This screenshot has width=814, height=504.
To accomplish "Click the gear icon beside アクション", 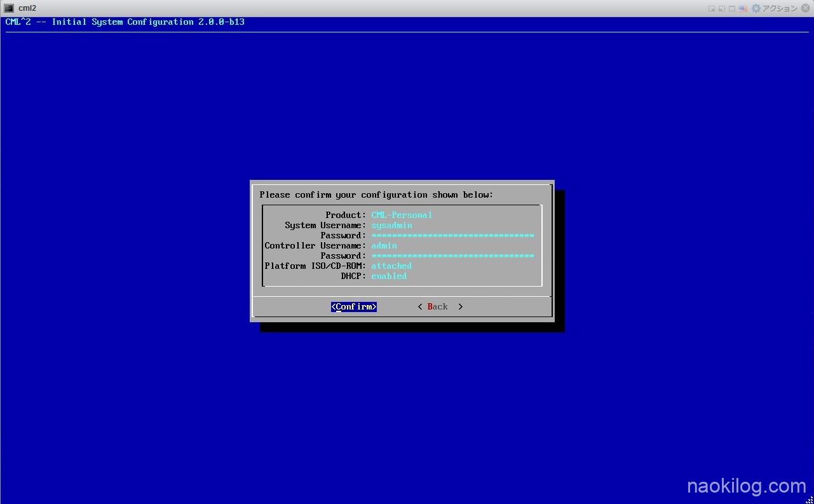I will point(756,8).
